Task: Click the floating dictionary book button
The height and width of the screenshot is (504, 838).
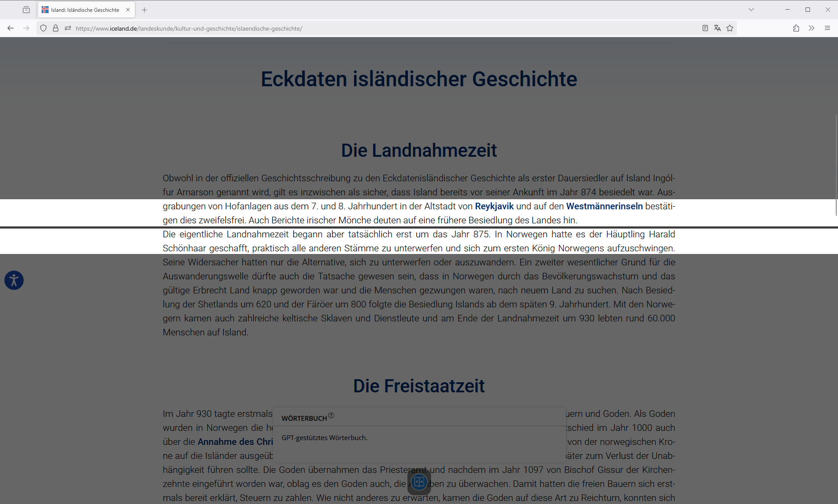Action: [419, 482]
